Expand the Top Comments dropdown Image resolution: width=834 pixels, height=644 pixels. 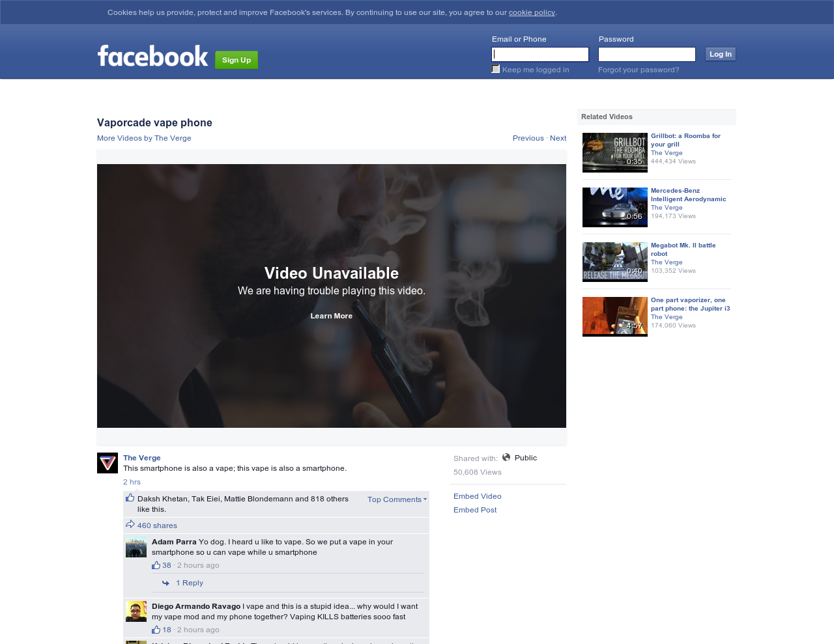coord(397,499)
